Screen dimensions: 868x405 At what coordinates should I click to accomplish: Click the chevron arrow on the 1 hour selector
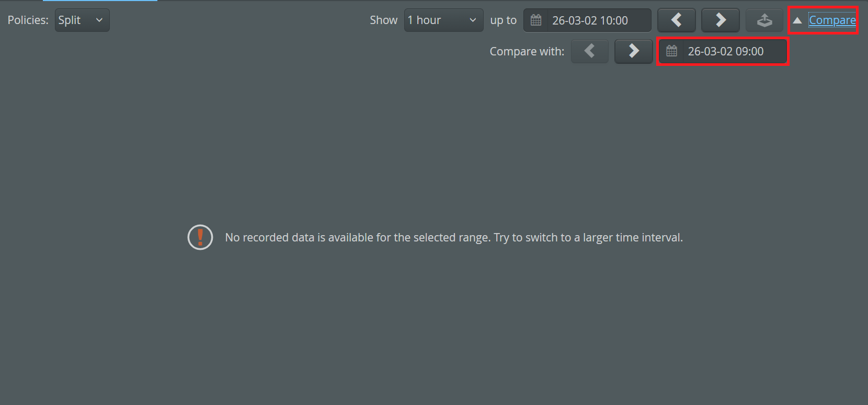click(473, 20)
